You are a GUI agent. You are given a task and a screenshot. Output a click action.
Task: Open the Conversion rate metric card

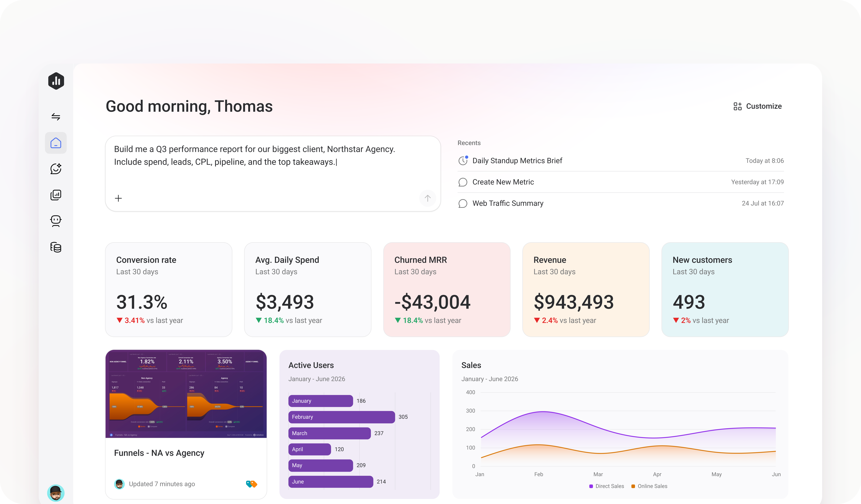pyautogui.click(x=169, y=290)
